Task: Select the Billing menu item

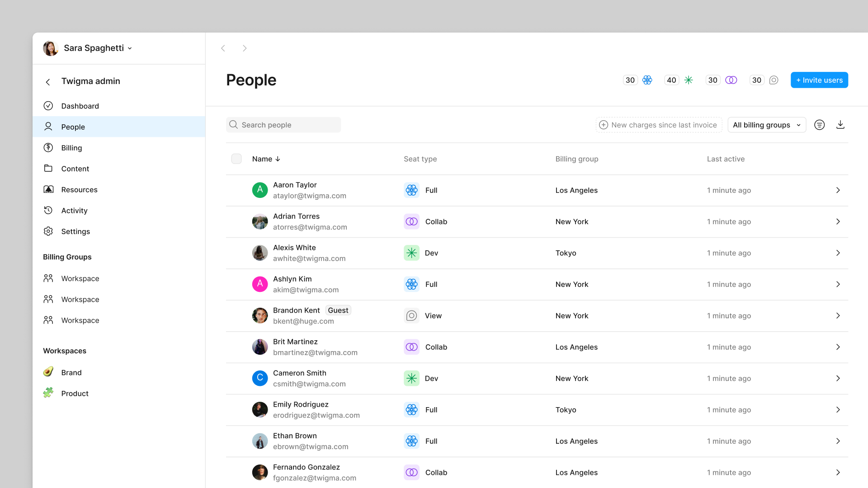Action: (x=71, y=148)
